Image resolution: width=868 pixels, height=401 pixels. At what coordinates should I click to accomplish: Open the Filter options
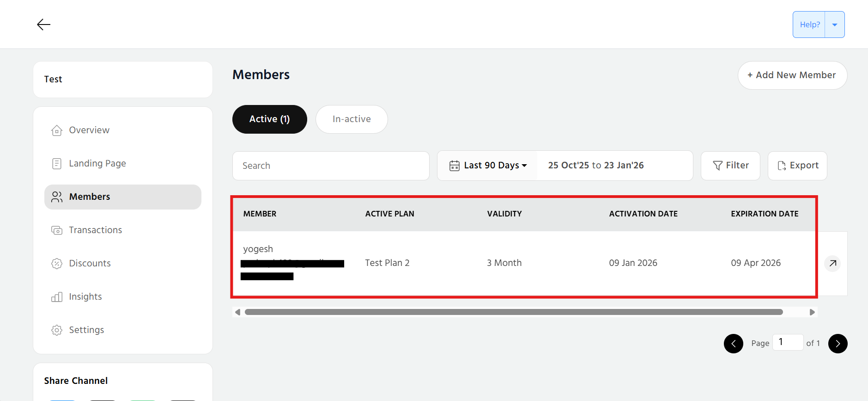(730, 166)
